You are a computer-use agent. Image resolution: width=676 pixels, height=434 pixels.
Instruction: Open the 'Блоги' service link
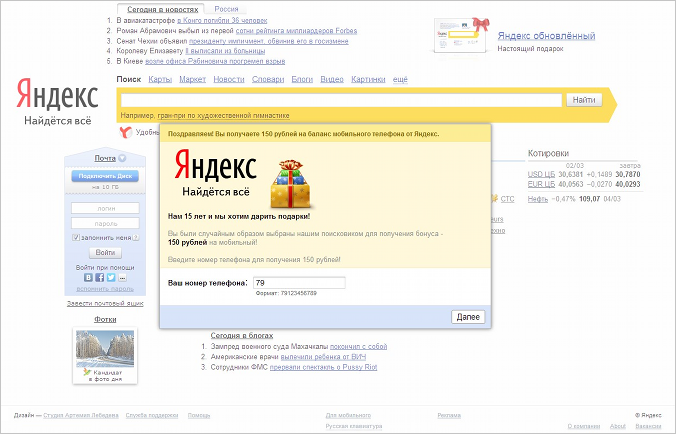302,79
